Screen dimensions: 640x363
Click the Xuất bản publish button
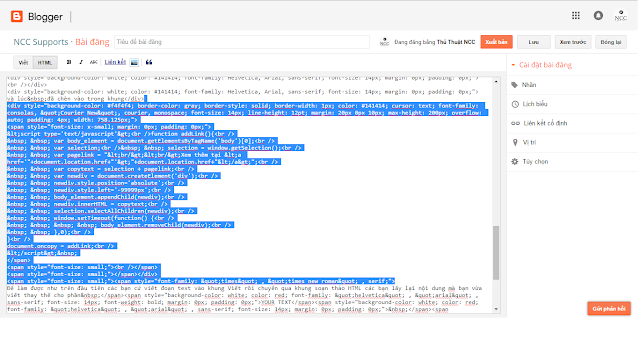[496, 42]
